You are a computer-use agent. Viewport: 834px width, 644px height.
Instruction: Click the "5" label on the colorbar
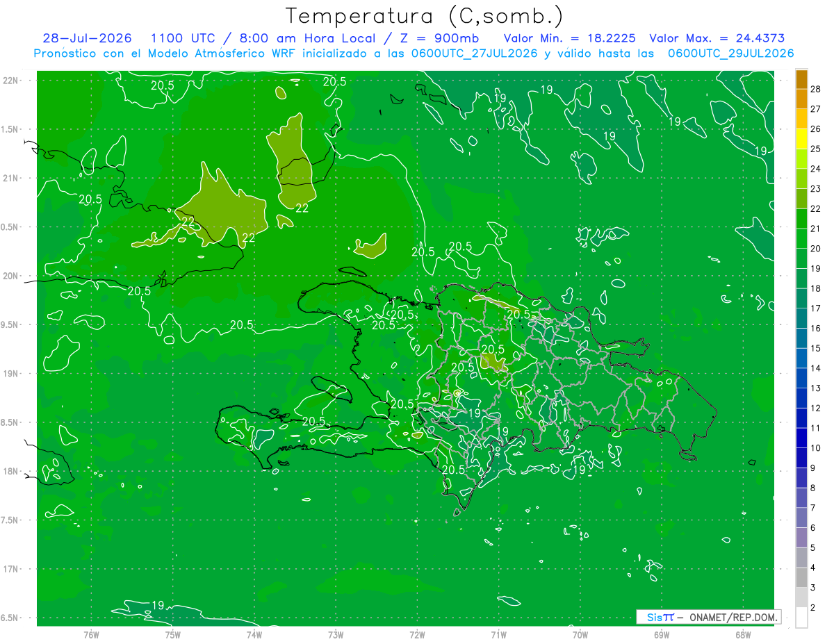813,548
